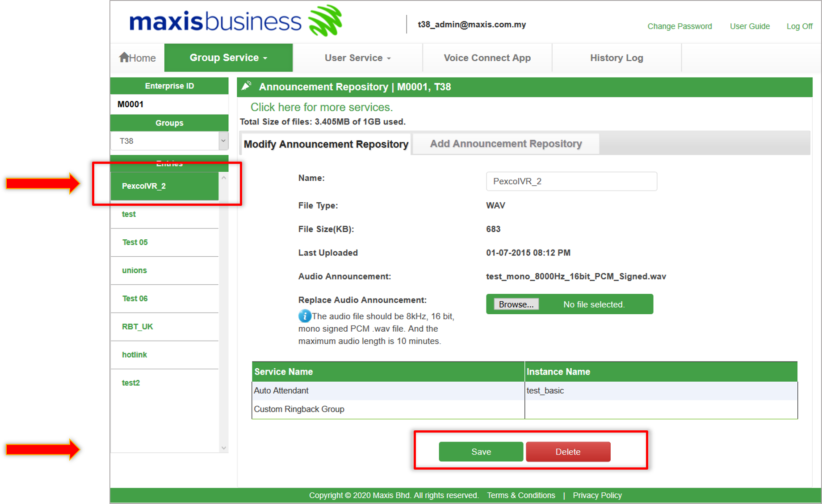Click the Entries list scrollbar

click(x=223, y=312)
